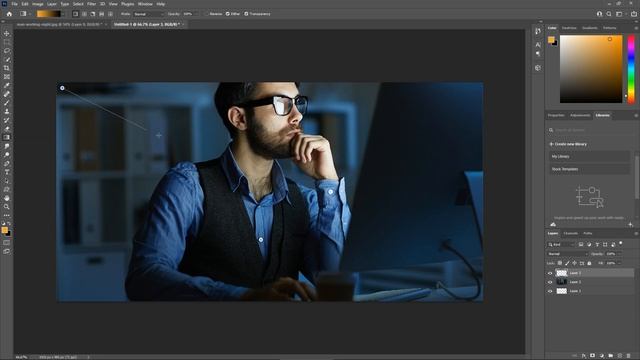Click the new adjustment layer icon
This screenshot has height=360, width=640.
(602, 356)
